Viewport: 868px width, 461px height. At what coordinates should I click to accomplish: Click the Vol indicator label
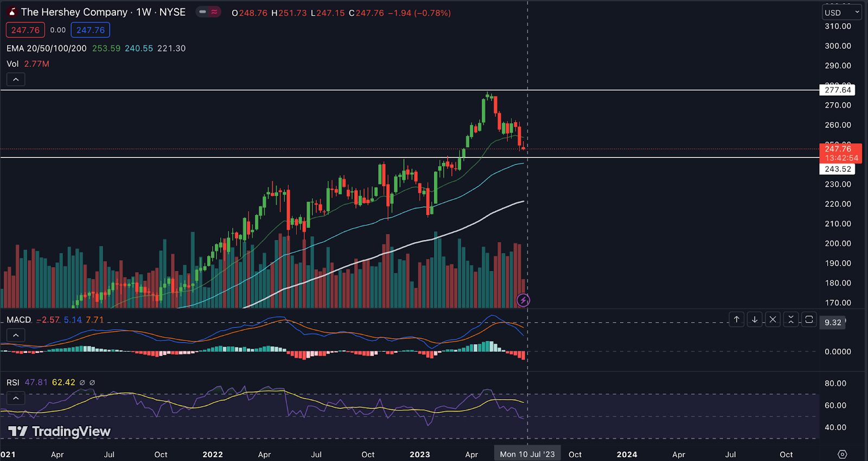pos(12,64)
